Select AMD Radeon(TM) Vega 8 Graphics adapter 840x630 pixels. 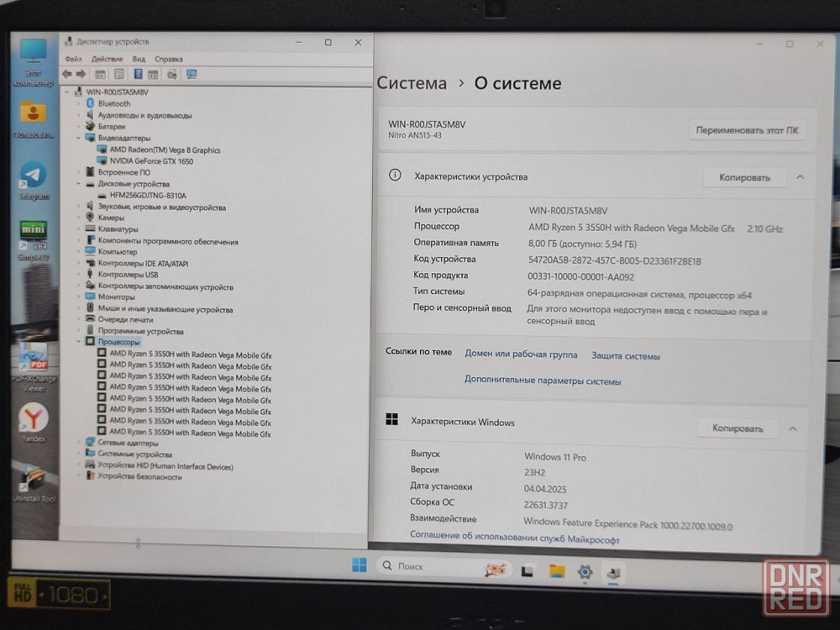click(165, 150)
